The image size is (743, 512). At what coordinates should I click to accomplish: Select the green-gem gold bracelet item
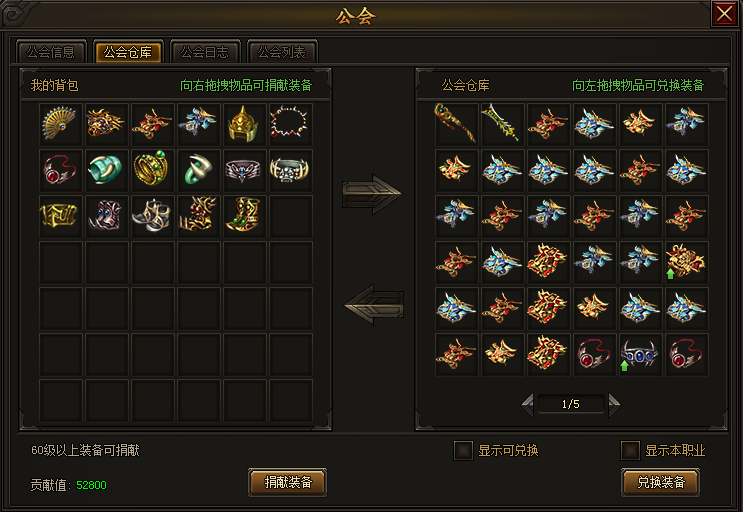click(152, 170)
